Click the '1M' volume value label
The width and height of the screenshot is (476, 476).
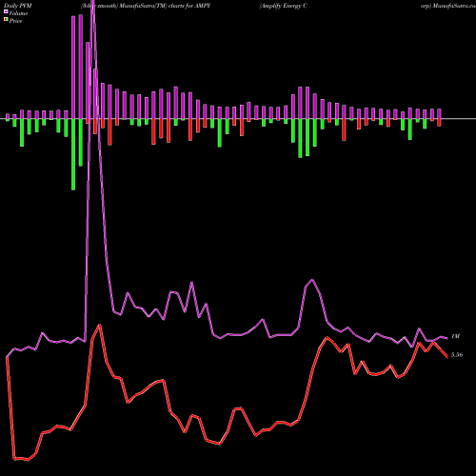pyautogui.click(x=455, y=336)
